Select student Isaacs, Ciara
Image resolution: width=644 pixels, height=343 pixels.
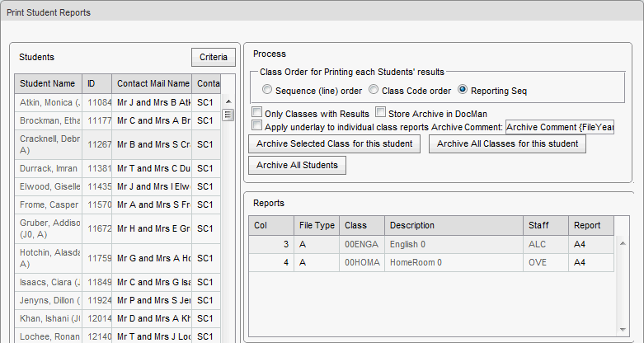click(49, 282)
